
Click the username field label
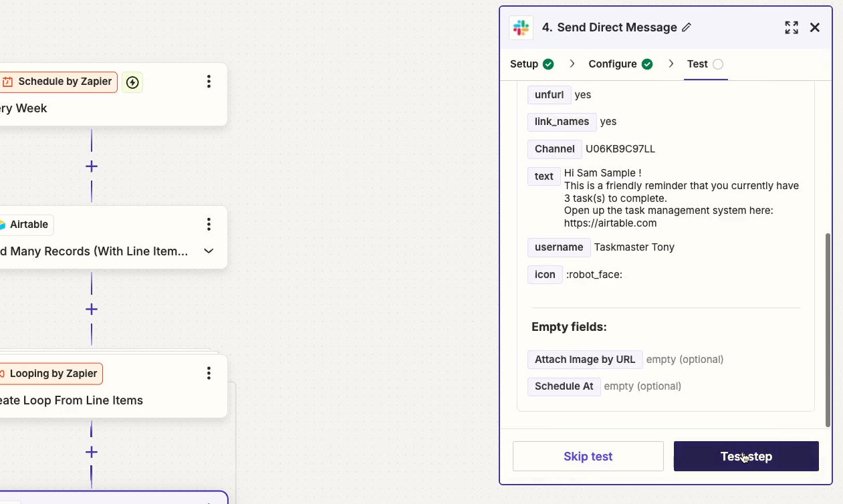click(559, 247)
